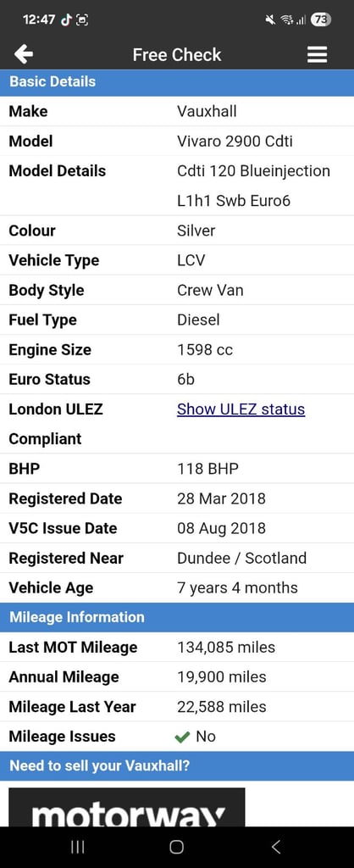Tap the screen recorder status icon
The height and width of the screenshot is (868, 354).
click(82, 20)
